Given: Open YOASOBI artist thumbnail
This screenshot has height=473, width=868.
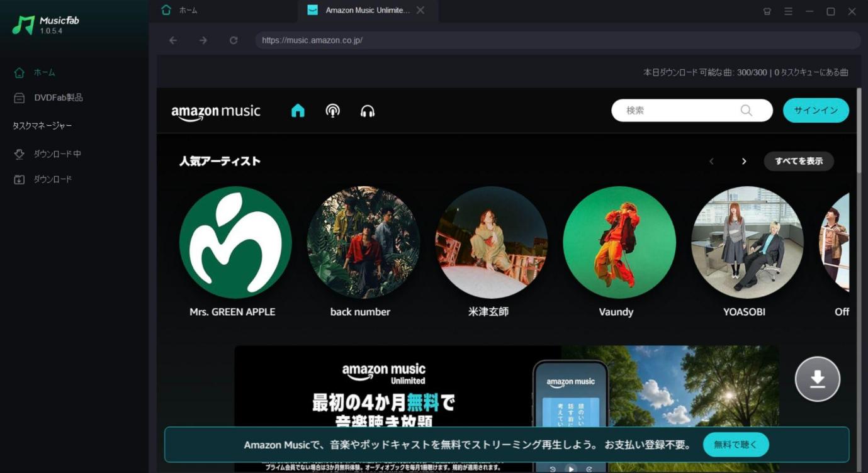Looking at the screenshot, I should coord(747,242).
